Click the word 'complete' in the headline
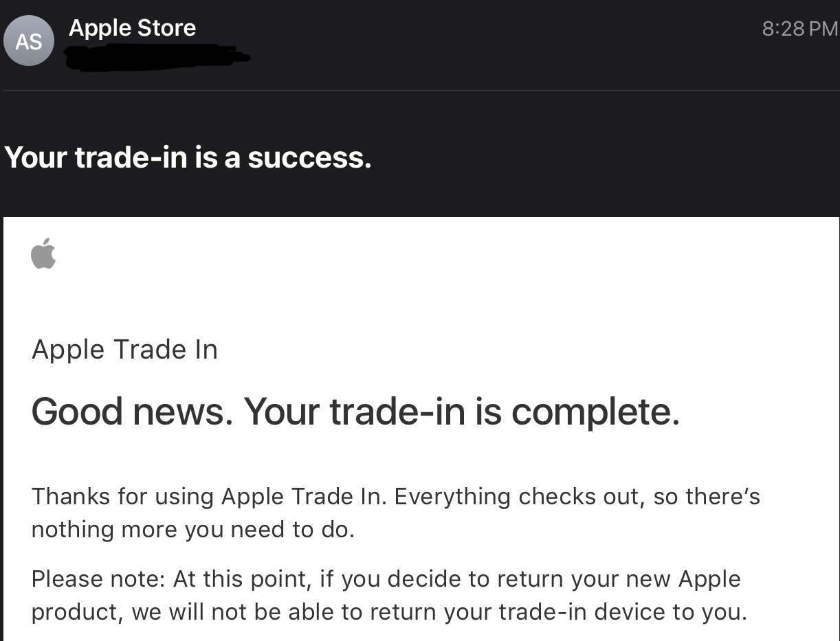The image size is (840, 641). 595,412
